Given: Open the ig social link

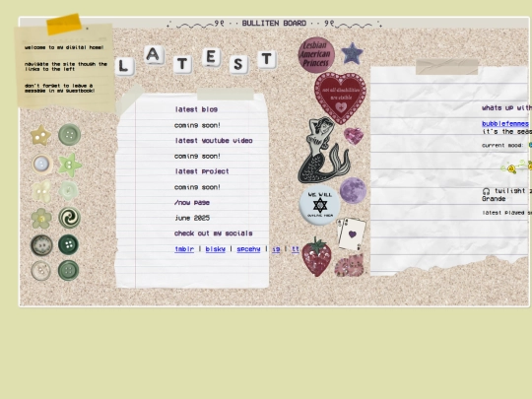Looking at the screenshot, I should (276, 249).
